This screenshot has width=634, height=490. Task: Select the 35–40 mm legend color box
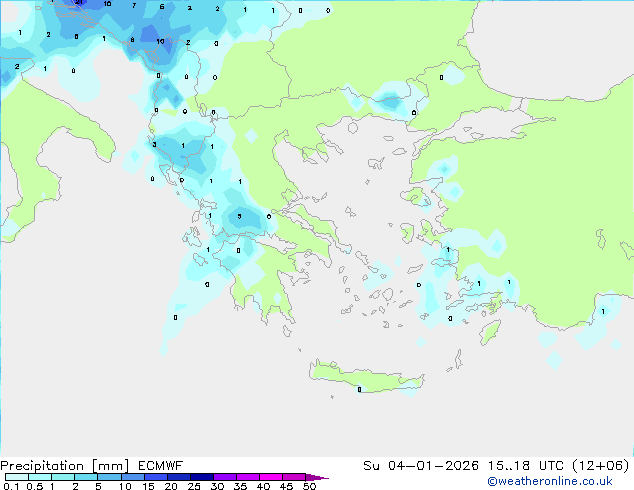click(x=247, y=477)
